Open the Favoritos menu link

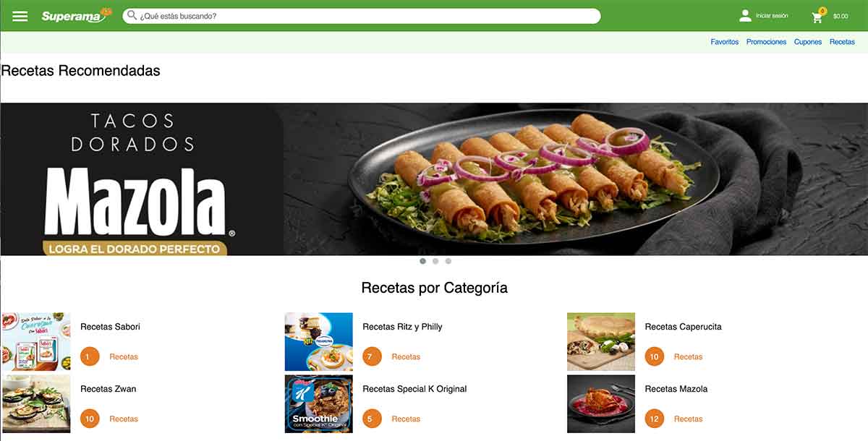[x=725, y=42]
